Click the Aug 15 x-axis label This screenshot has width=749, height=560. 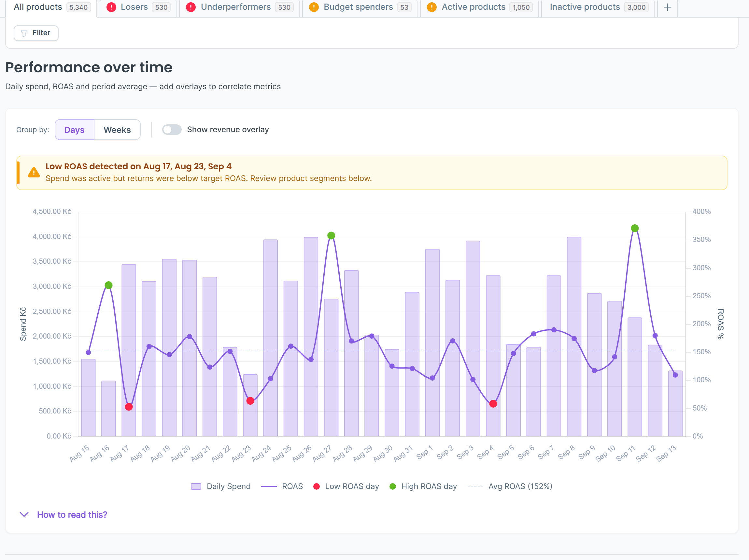[79, 453]
